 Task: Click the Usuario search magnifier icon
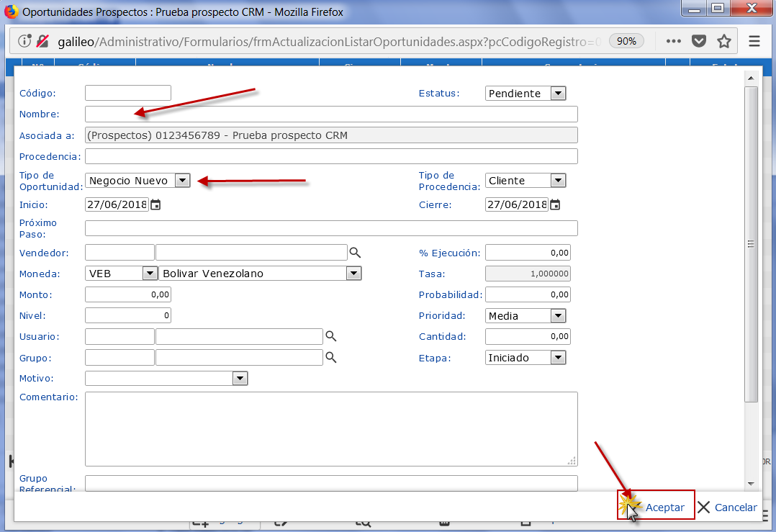(331, 336)
